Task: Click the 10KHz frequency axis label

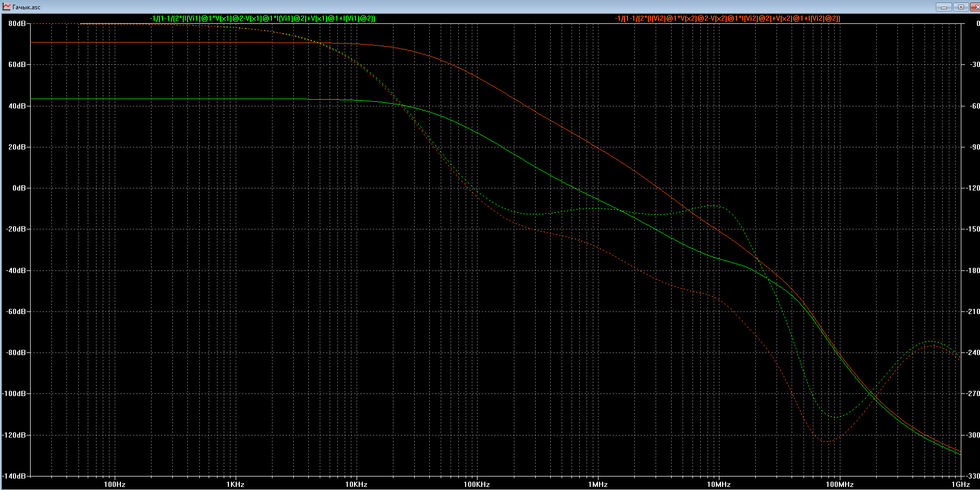Action: tap(356, 484)
